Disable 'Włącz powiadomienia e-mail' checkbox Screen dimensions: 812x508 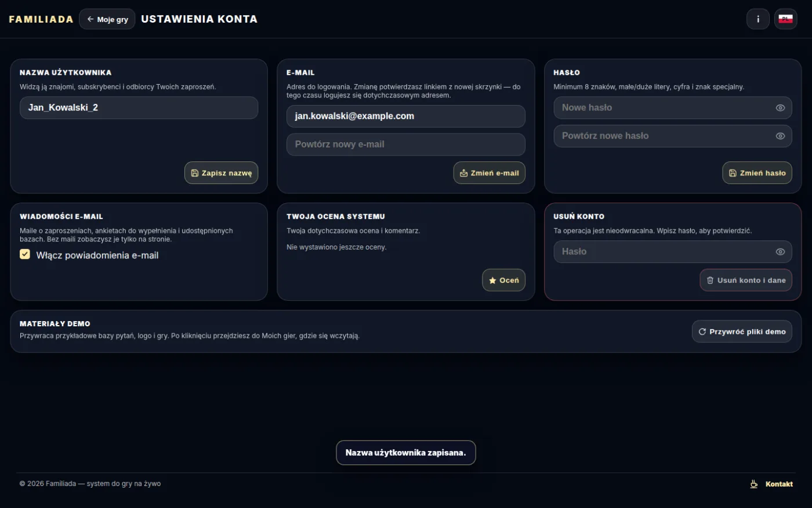tap(25, 254)
